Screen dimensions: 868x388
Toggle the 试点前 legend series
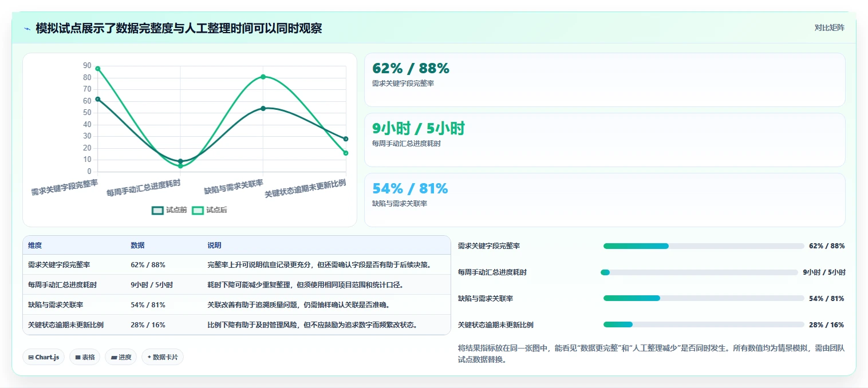pos(169,210)
